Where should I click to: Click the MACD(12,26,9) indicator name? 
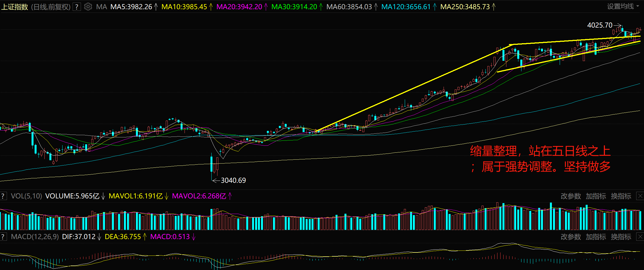pos(35,237)
